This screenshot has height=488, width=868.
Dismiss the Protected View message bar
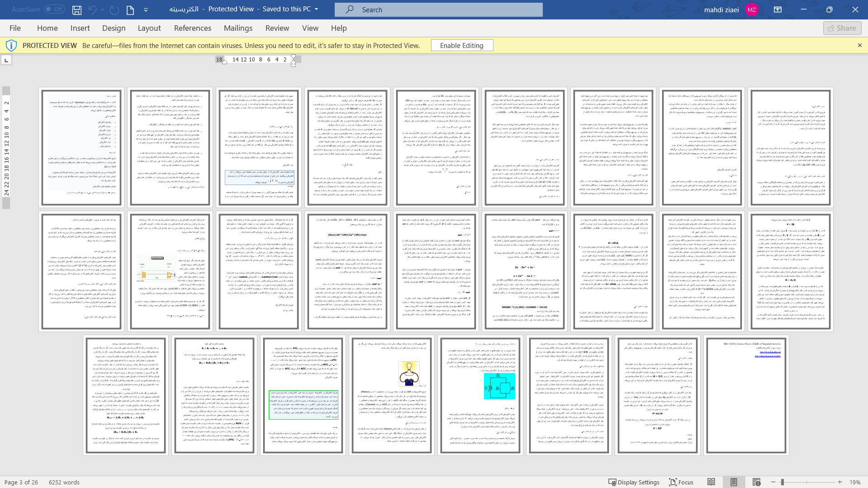pos(860,45)
